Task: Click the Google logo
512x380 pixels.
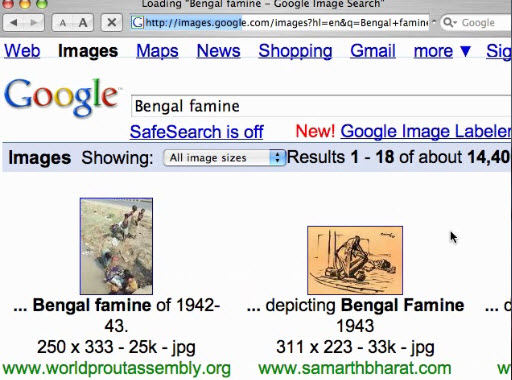Action: pos(62,97)
